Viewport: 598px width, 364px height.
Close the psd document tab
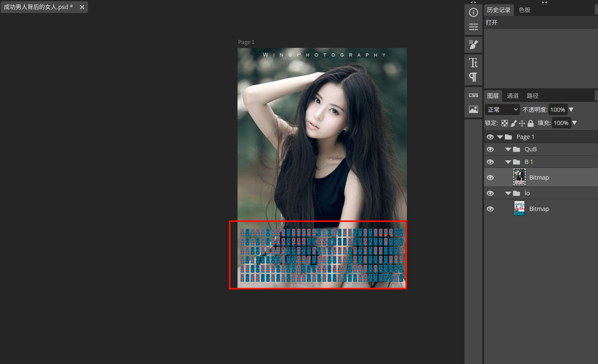tap(82, 7)
